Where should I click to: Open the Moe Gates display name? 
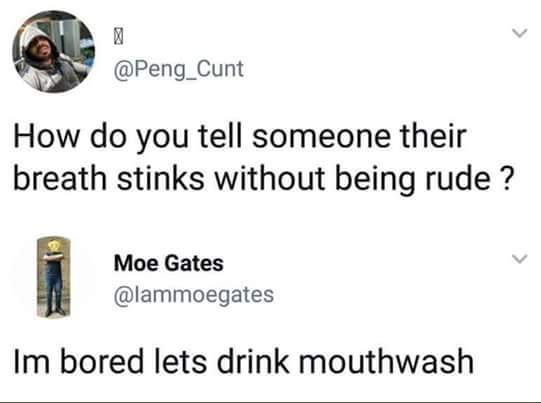tap(169, 263)
